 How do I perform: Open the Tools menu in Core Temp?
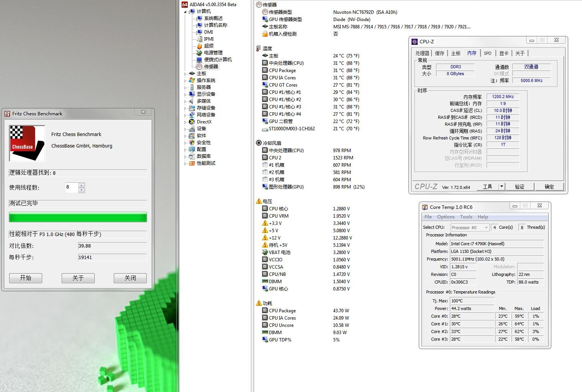(466, 217)
